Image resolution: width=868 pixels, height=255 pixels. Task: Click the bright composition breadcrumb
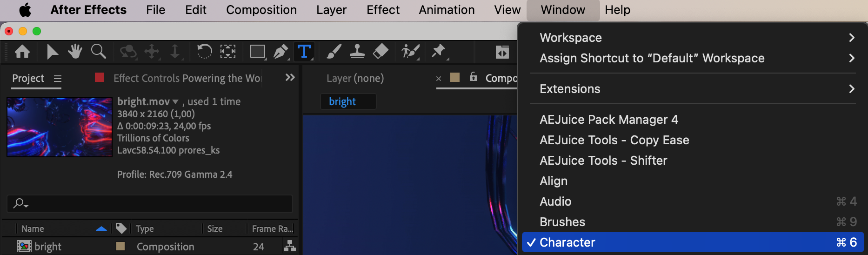(342, 101)
